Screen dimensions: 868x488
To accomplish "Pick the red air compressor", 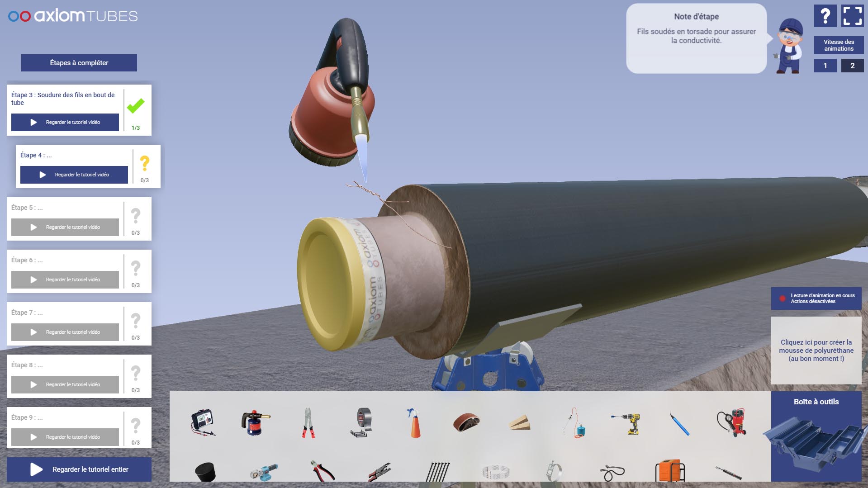I will click(731, 422).
